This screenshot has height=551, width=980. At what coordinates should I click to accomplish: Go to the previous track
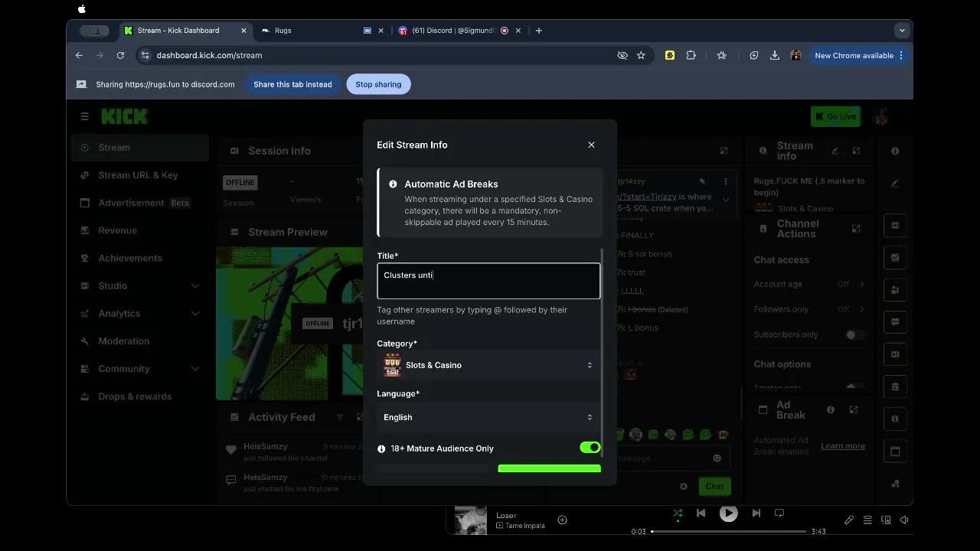coord(701,514)
